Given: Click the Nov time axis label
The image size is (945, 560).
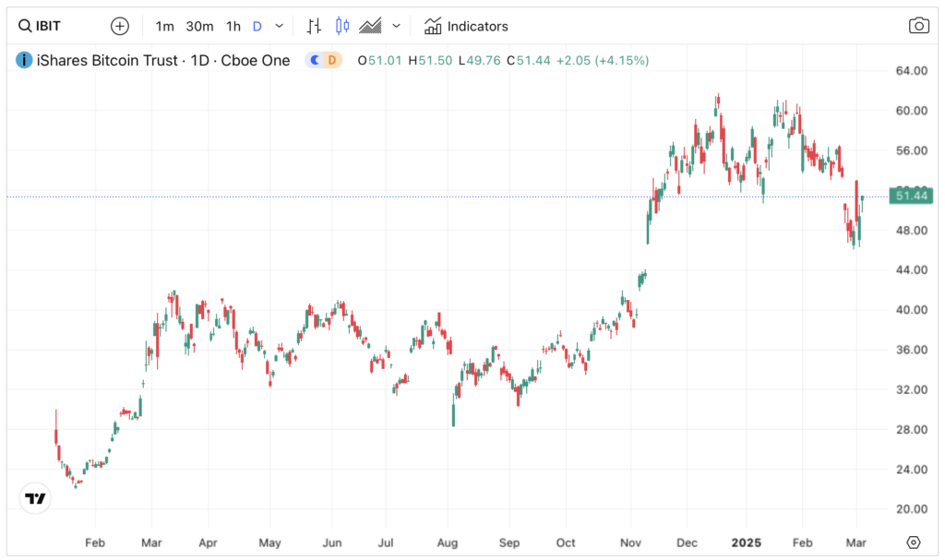Looking at the screenshot, I should point(630,542).
